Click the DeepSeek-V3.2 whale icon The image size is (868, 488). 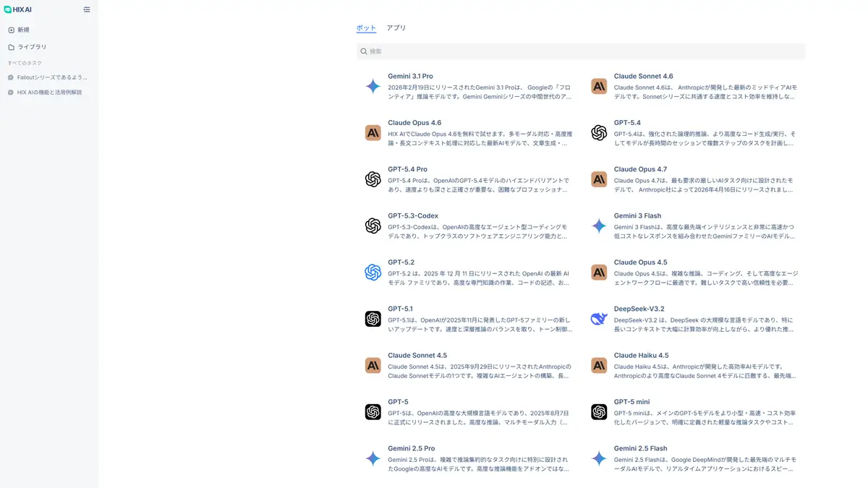[598, 319]
